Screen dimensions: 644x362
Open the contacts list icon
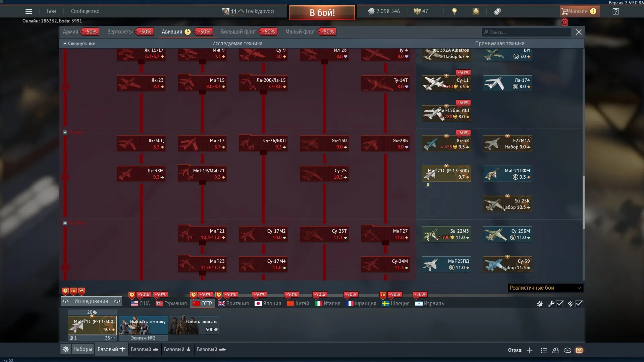[556, 350]
